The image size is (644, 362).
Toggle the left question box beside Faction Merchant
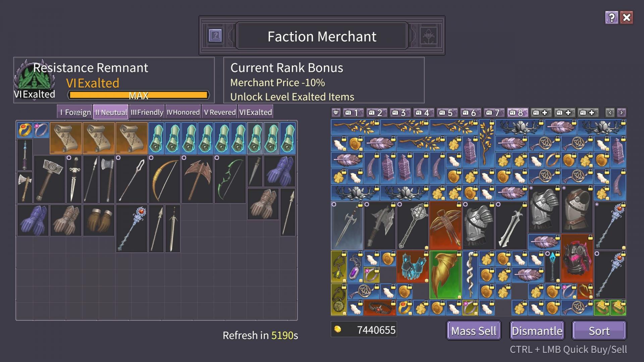tap(215, 35)
